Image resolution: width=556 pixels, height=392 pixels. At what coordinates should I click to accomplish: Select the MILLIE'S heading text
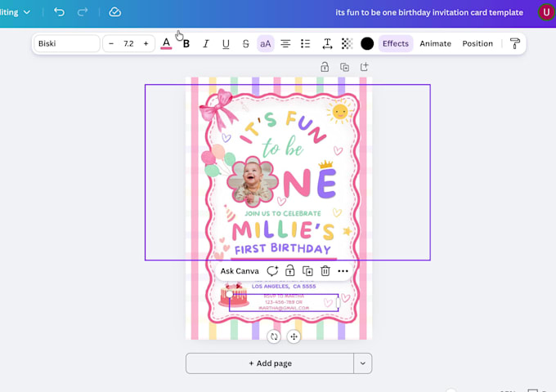283,229
